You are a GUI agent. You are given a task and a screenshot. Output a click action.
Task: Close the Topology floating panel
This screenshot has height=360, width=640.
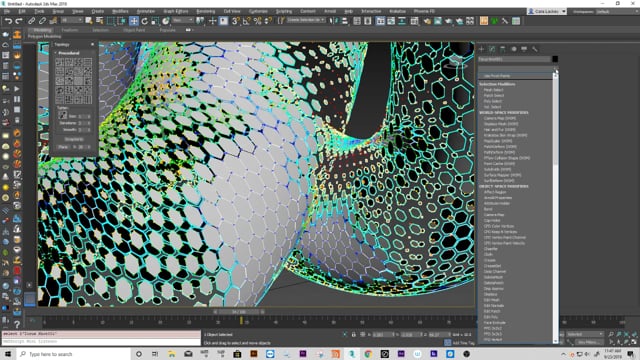tap(92, 44)
